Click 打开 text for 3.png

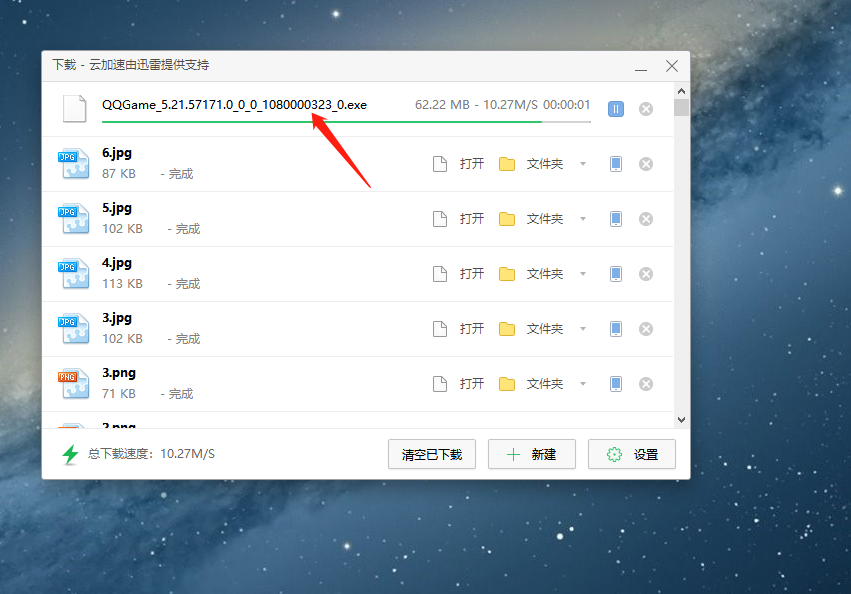[472, 384]
